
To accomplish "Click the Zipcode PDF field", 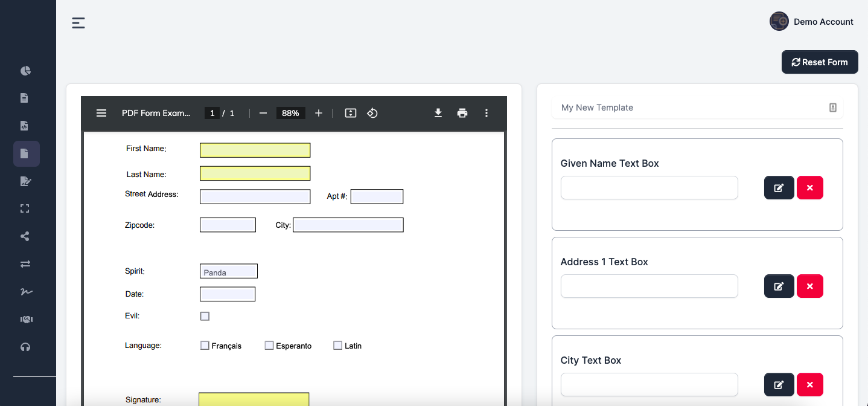I will (x=228, y=225).
